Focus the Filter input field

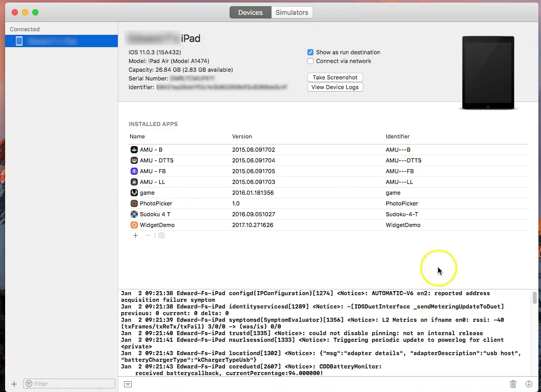pos(69,384)
